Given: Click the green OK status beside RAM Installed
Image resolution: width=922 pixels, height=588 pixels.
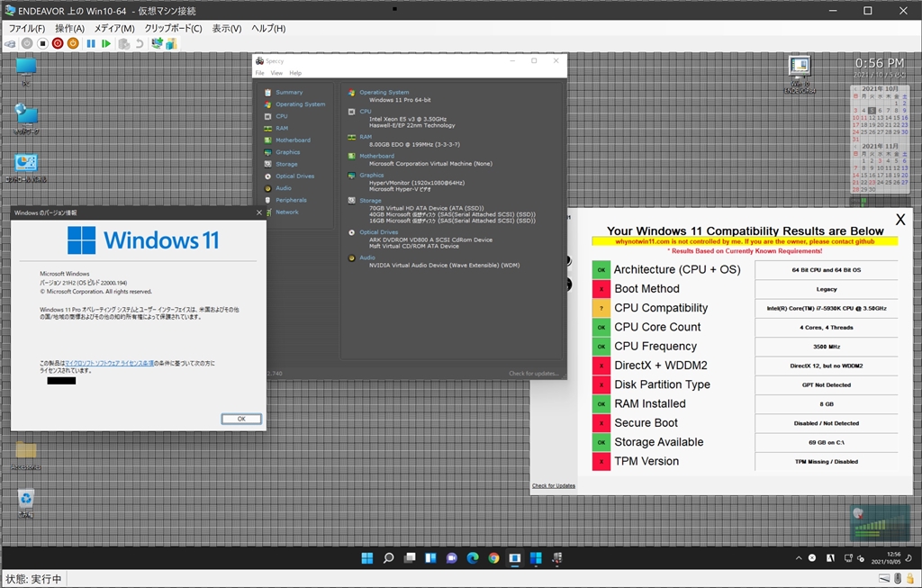Looking at the screenshot, I should pos(601,404).
